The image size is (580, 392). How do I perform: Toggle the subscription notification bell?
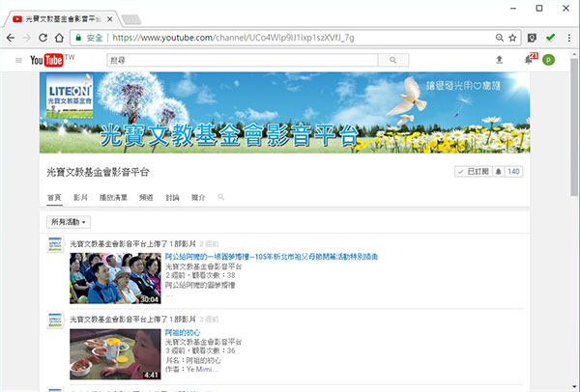click(x=498, y=172)
